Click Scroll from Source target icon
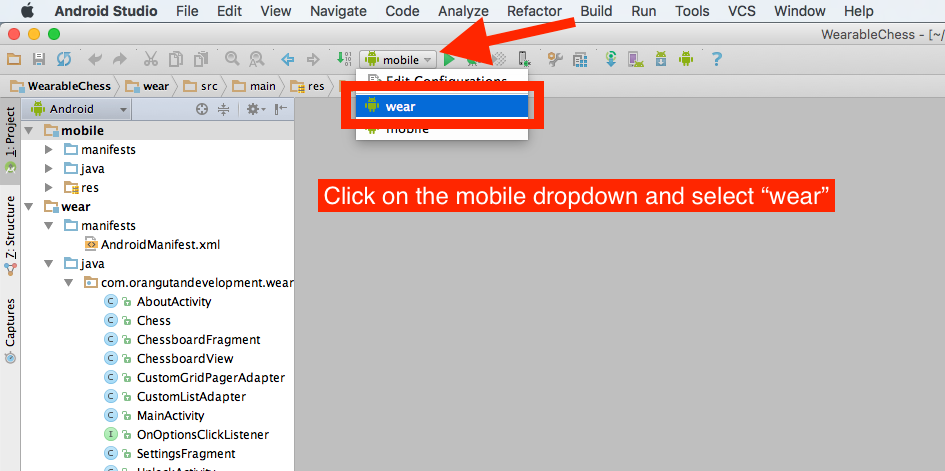 (202, 109)
